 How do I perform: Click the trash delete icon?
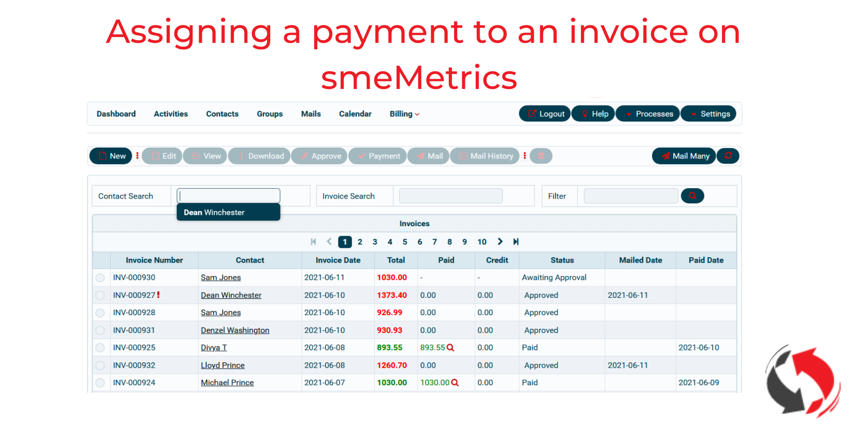click(x=541, y=156)
